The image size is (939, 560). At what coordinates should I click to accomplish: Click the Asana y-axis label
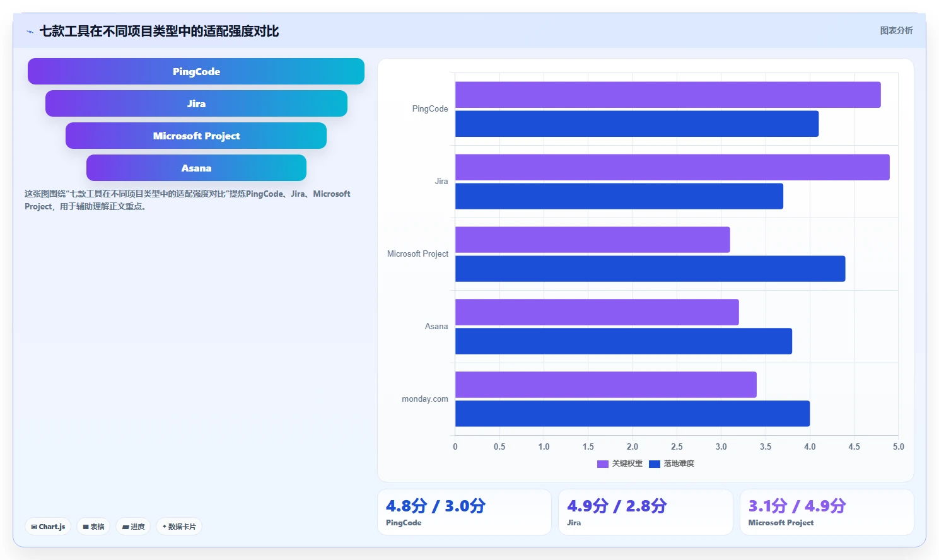pyautogui.click(x=436, y=327)
